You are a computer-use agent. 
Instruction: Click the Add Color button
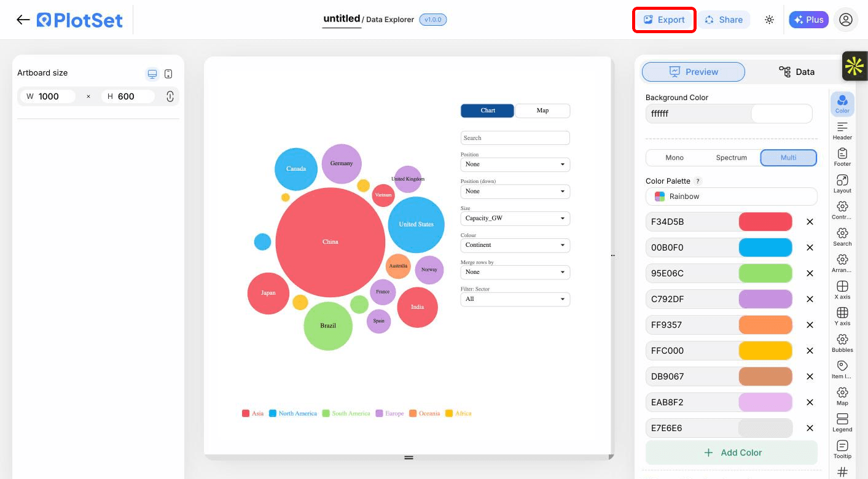click(x=732, y=453)
